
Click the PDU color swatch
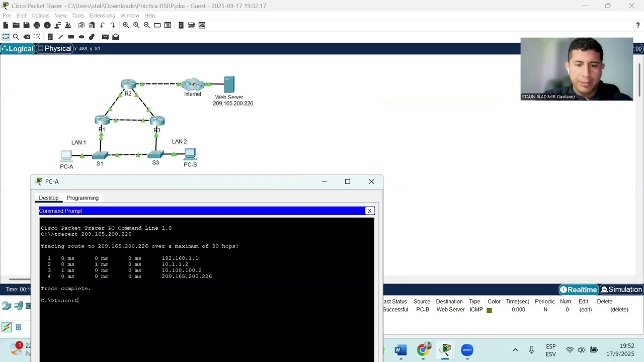[489, 310]
